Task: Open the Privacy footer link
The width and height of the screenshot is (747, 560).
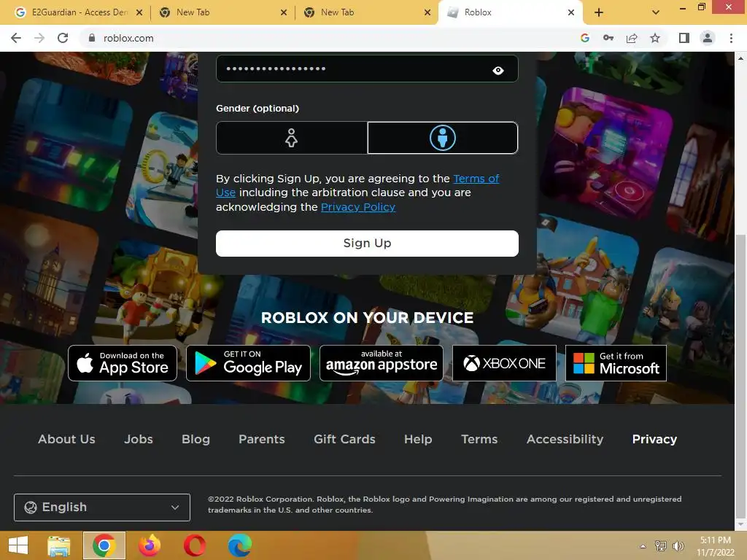Action: 654,439
